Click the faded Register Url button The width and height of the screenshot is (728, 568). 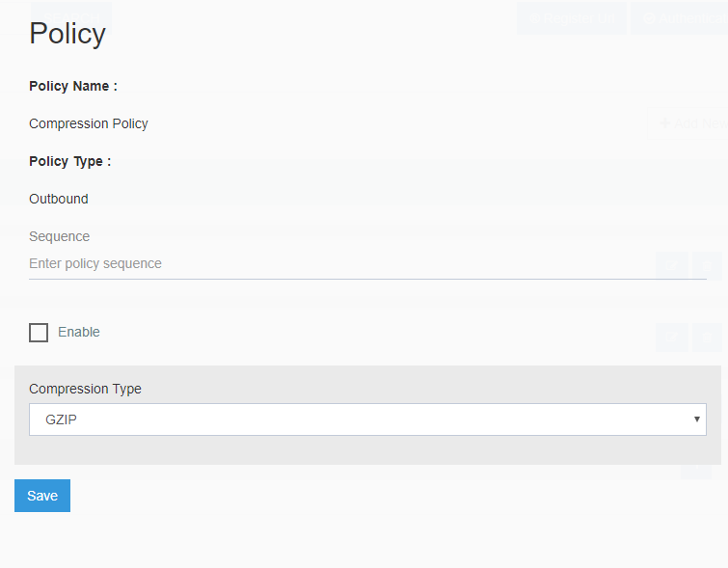pyautogui.click(x=572, y=18)
